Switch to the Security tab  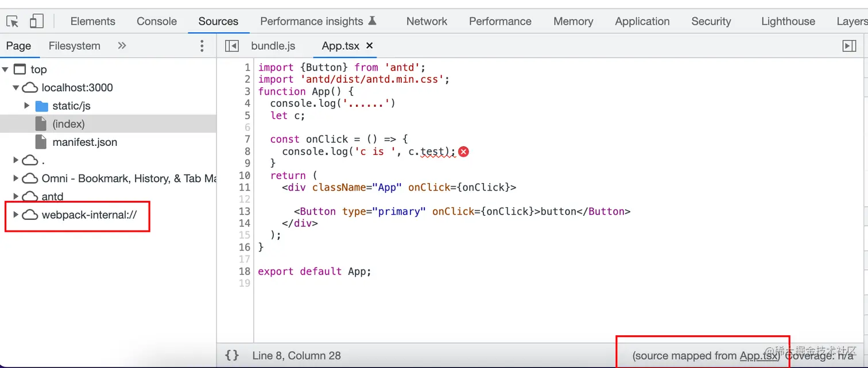tap(711, 21)
